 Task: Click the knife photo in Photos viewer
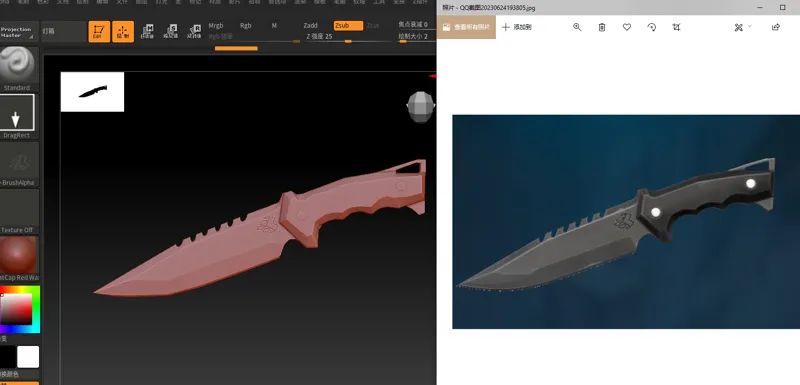(626, 222)
